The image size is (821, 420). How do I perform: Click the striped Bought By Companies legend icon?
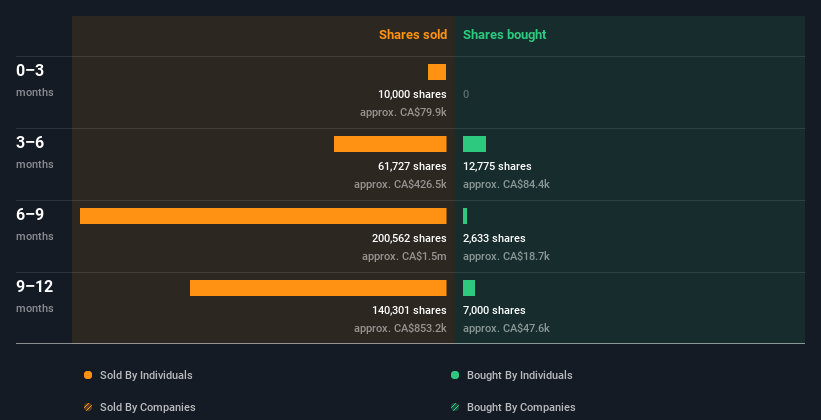coord(455,407)
